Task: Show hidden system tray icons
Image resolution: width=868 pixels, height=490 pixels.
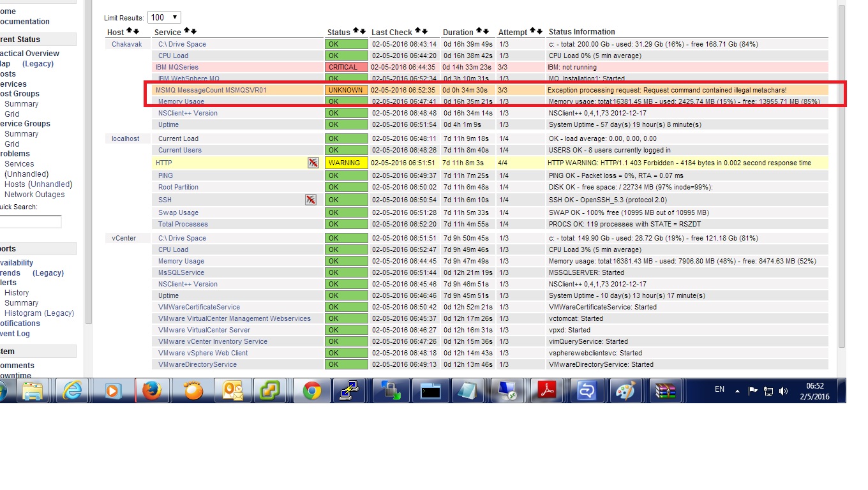Action: click(x=737, y=391)
